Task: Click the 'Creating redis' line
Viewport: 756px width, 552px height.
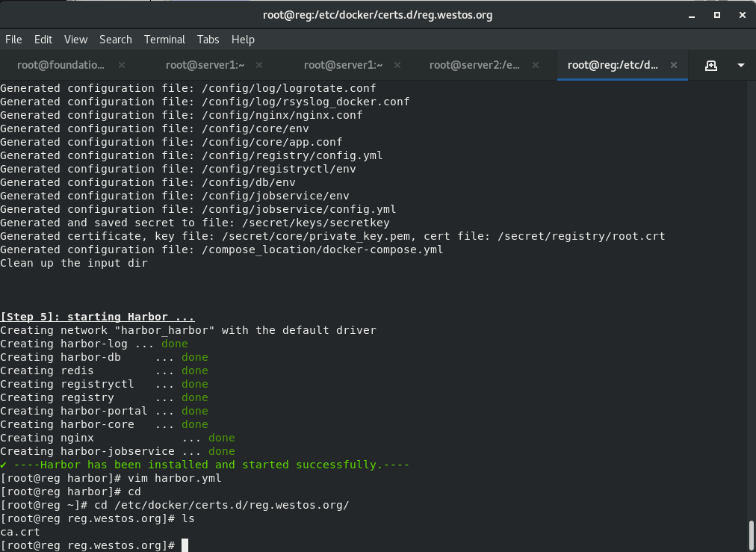Action: point(104,370)
